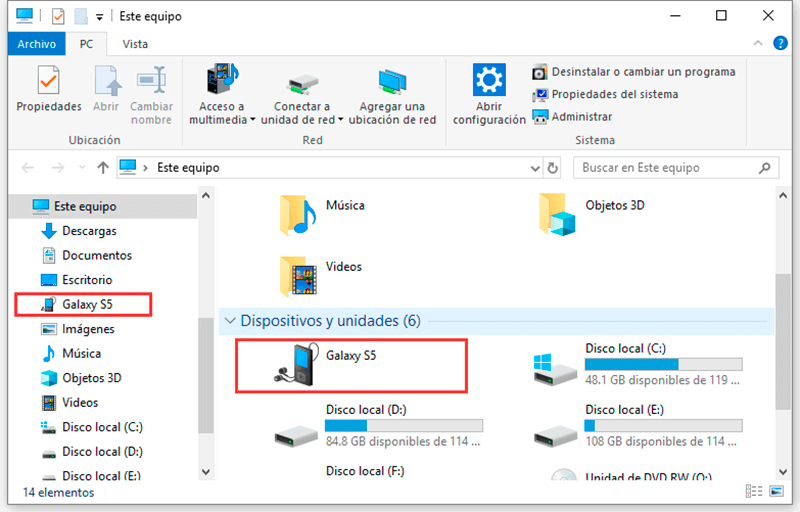Open the Conectar a unidad de red dropdown arrow
The height and width of the screenshot is (512, 800).
[x=340, y=120]
